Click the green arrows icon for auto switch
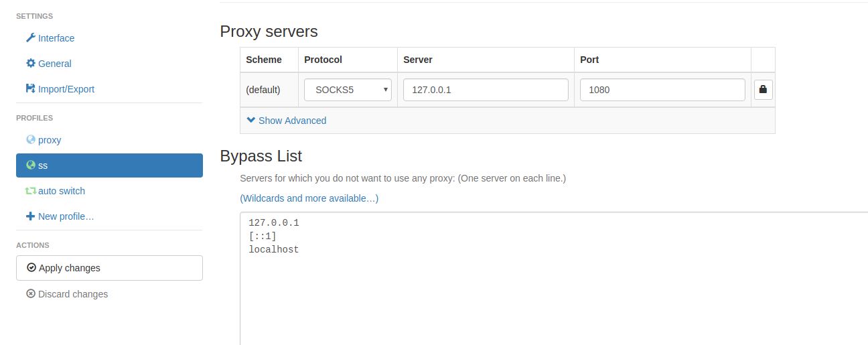868x345 pixels. 30,191
